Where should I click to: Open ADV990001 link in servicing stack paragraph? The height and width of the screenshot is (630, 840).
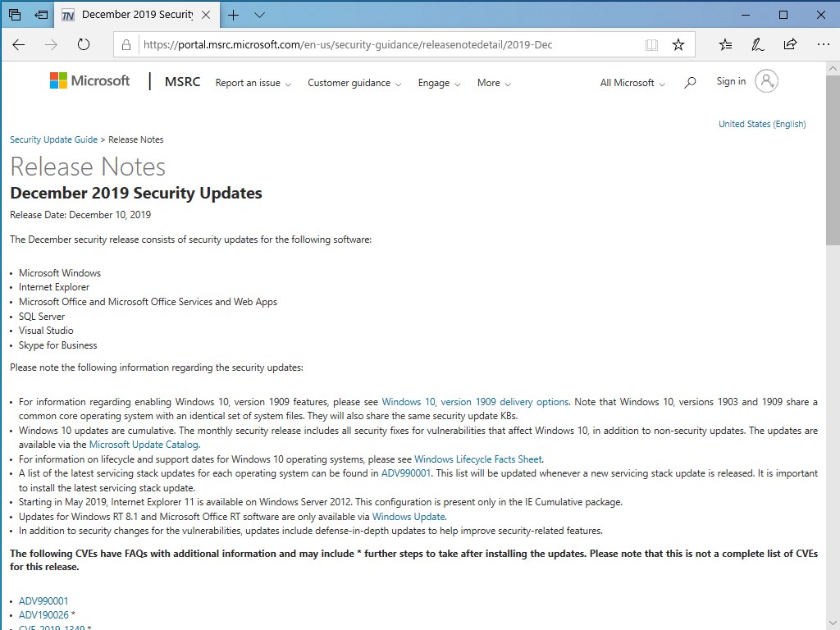405,473
